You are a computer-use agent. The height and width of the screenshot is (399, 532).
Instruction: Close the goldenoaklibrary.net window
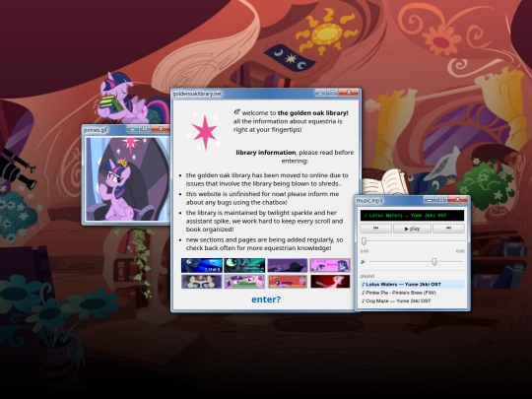[349, 93]
